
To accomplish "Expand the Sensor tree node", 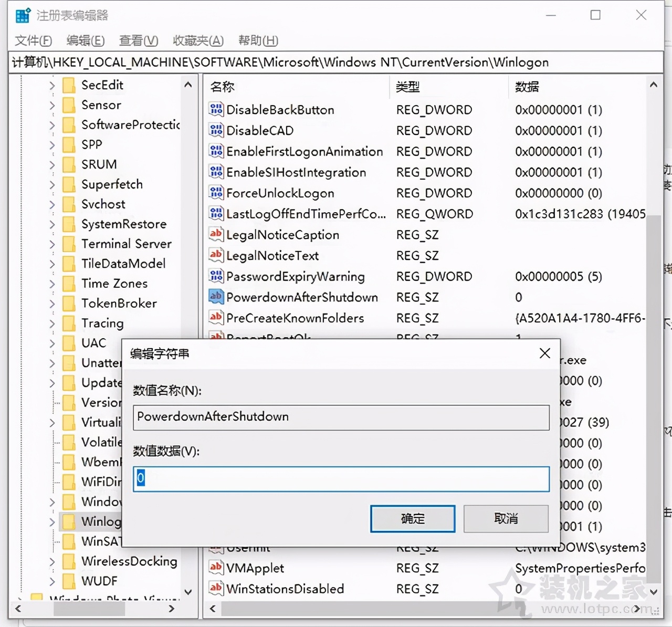I will coord(52,105).
